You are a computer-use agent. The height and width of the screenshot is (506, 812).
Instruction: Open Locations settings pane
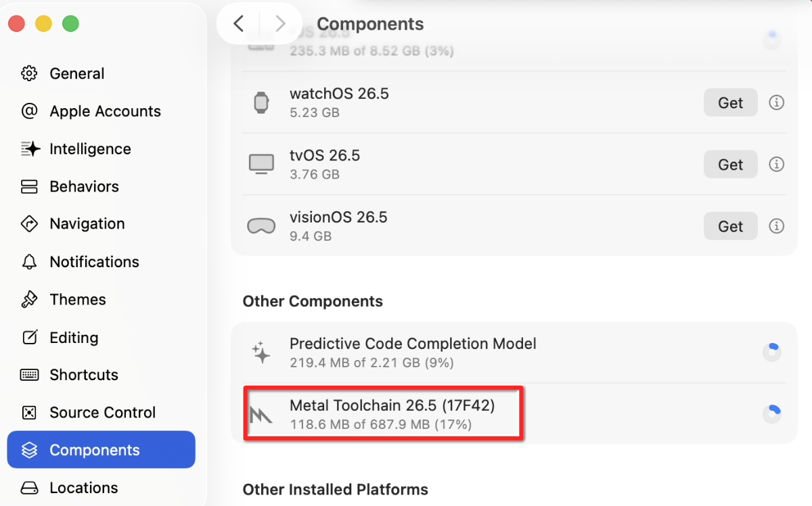[101, 488]
